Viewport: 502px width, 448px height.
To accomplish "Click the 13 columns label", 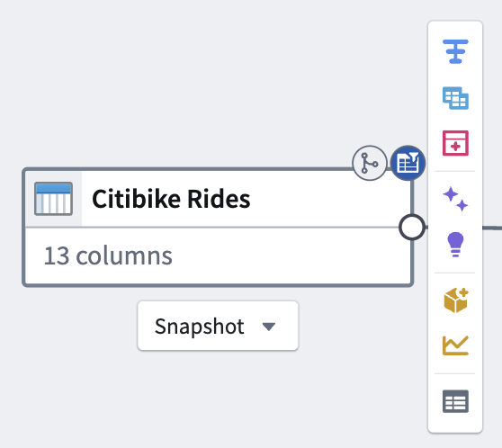I will pyautogui.click(x=108, y=255).
